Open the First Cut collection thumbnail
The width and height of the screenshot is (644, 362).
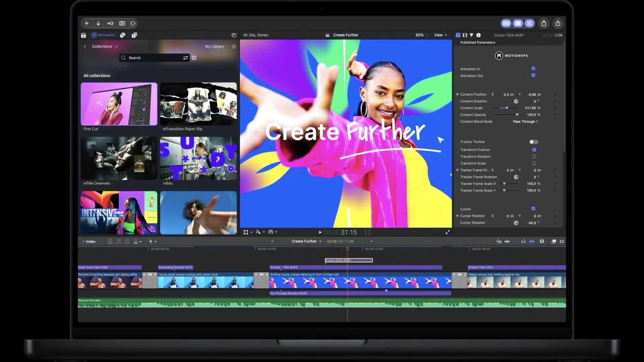point(119,104)
